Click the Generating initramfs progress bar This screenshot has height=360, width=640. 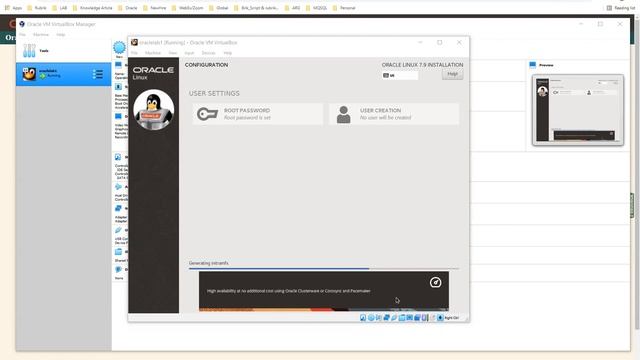pos(324,269)
